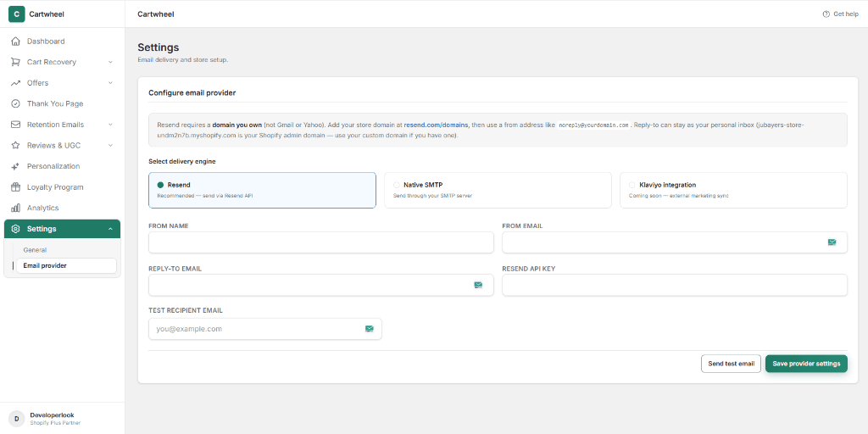Focus the From Name input field

(321, 242)
